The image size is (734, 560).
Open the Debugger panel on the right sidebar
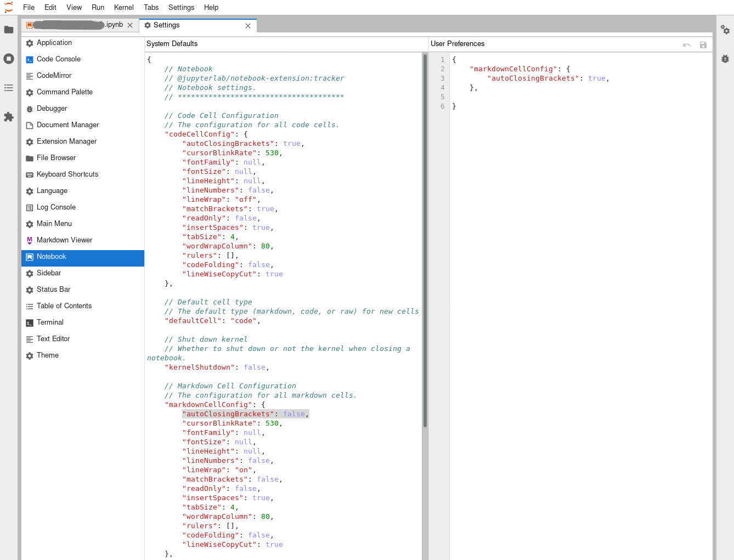click(725, 58)
